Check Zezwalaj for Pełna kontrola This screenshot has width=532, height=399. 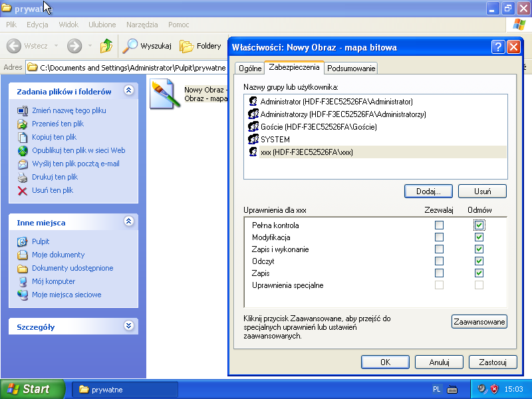[x=439, y=225]
